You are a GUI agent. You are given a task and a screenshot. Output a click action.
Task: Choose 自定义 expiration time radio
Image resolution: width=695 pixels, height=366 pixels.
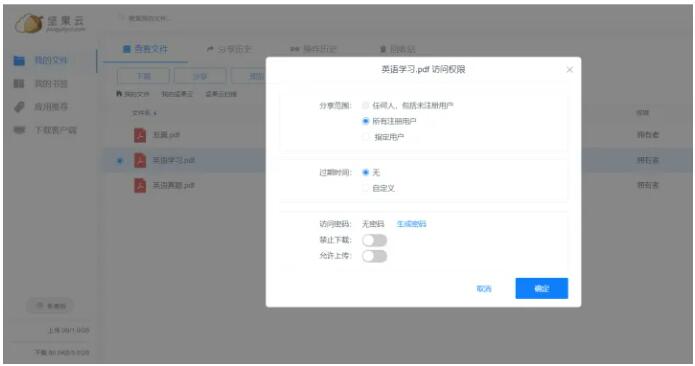point(365,188)
